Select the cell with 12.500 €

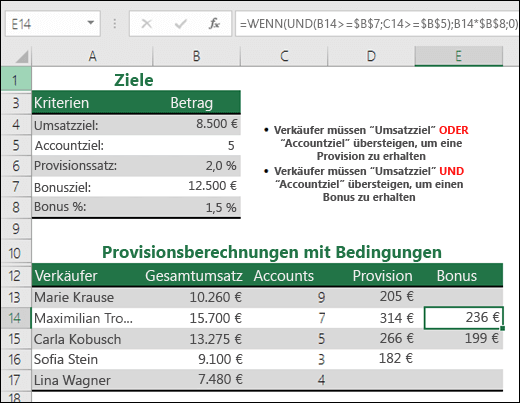coord(197,186)
